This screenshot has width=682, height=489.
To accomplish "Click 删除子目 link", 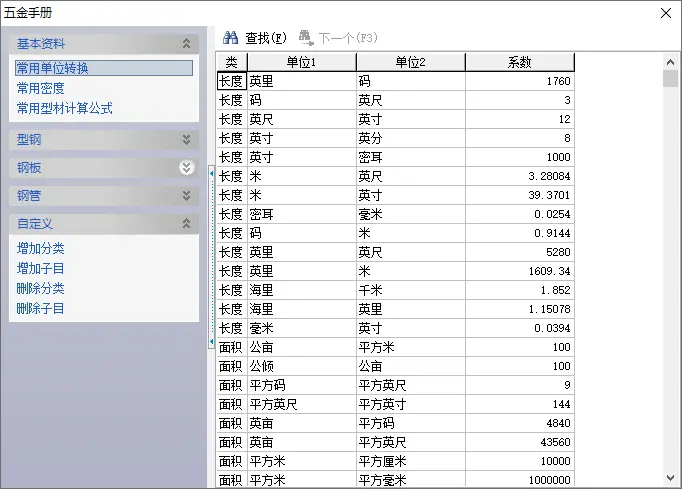I will 40,308.
